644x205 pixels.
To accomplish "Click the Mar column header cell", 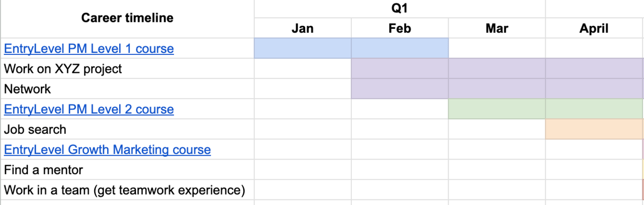I will [496, 28].
